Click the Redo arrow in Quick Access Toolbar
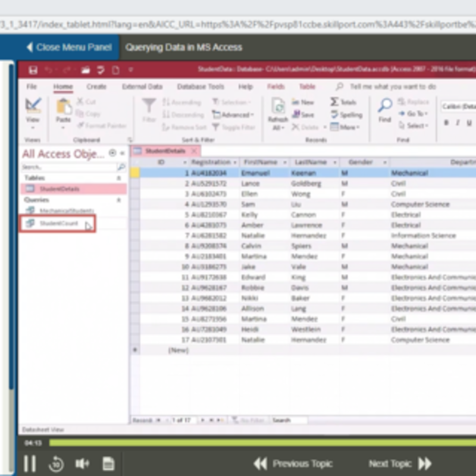This screenshot has width=476, height=476. (x=66, y=70)
